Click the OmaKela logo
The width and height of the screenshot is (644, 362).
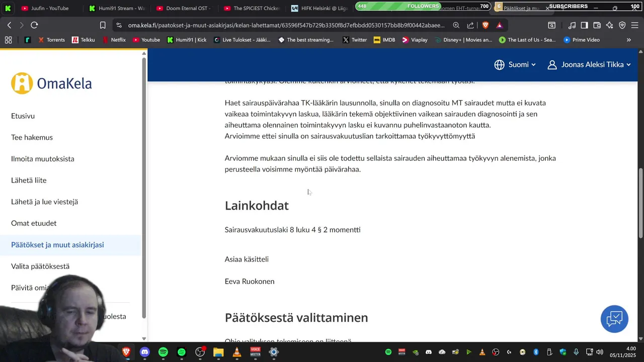pos(51,83)
